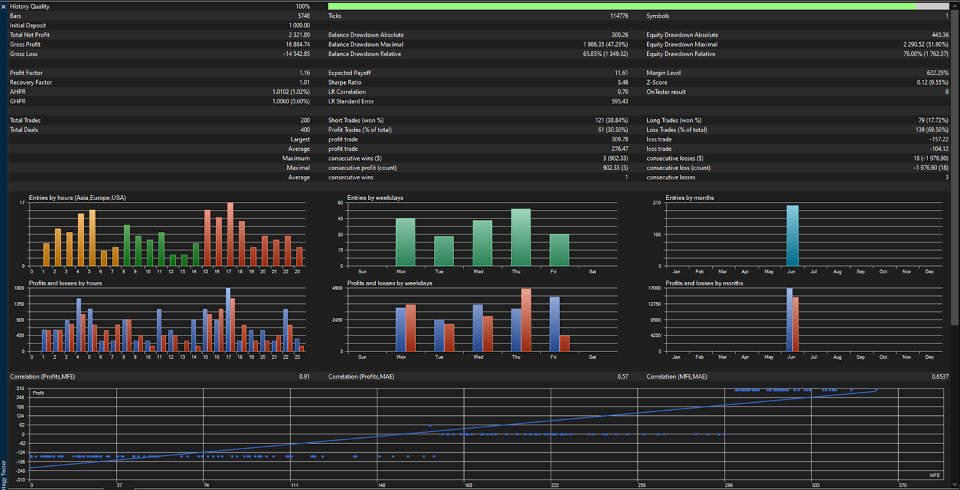Select the Sharpe Ratio value 3.46
This screenshot has width=960, height=490.
[x=623, y=82]
